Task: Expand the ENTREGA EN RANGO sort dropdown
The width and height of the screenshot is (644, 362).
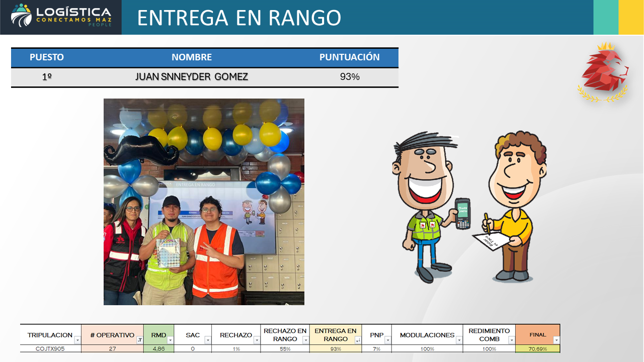Action: point(358,340)
